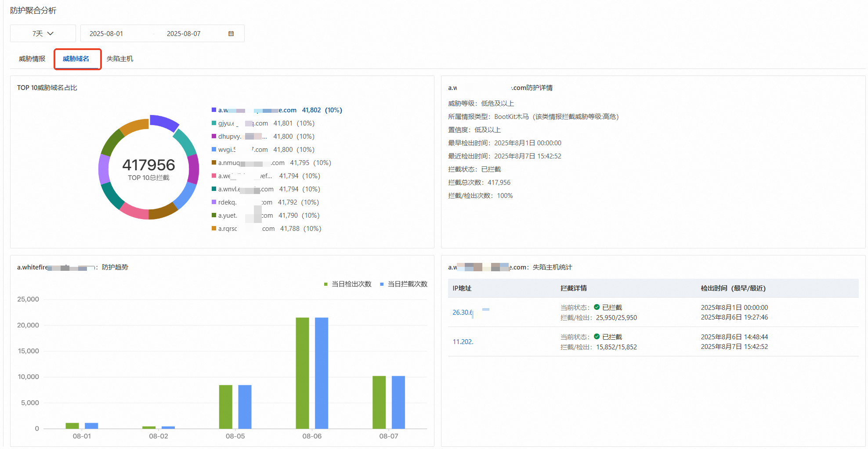Click the 最近检出时间 line
Viewport: 868px width, 449px height.
pos(505,156)
